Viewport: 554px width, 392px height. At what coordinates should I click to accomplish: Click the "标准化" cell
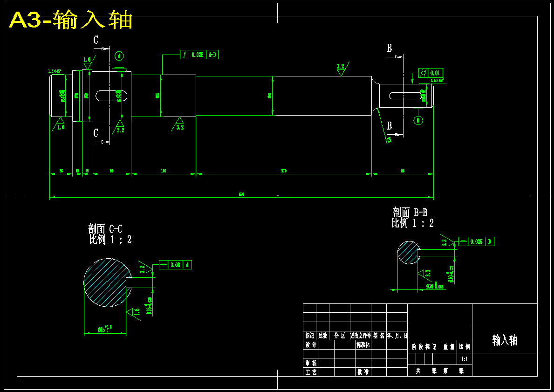(x=363, y=344)
